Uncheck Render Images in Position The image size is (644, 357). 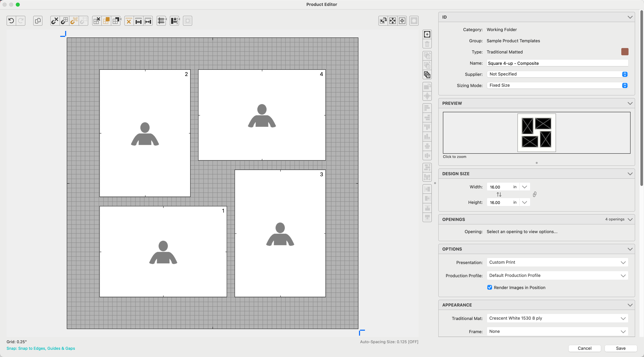click(x=489, y=288)
